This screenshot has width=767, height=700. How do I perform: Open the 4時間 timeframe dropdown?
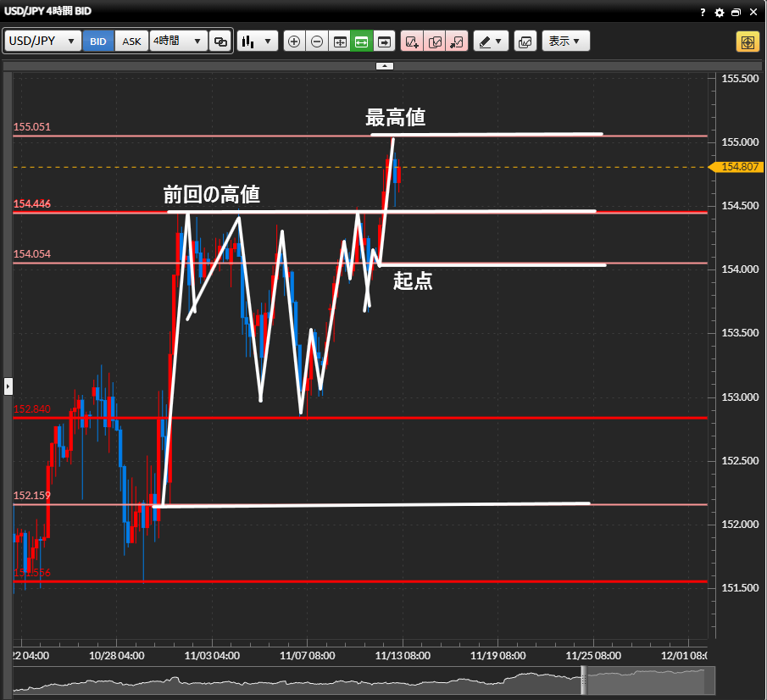(178, 42)
